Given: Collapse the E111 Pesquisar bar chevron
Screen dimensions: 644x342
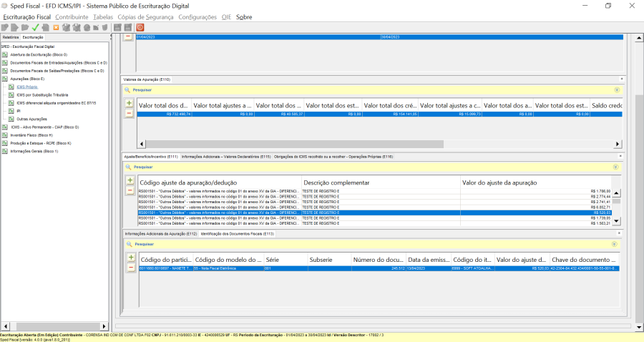Looking at the screenshot, I should [x=615, y=167].
